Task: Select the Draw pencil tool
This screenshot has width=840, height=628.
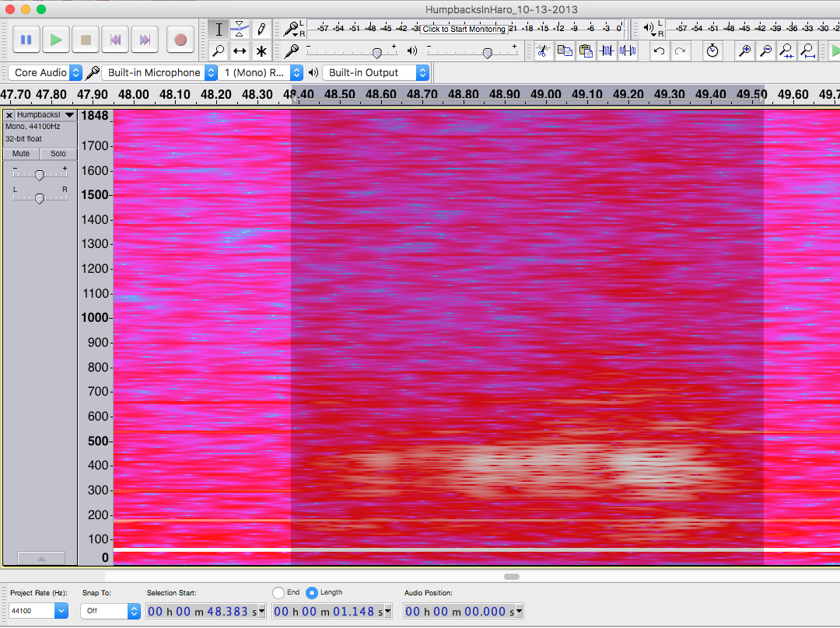Action: [x=261, y=30]
